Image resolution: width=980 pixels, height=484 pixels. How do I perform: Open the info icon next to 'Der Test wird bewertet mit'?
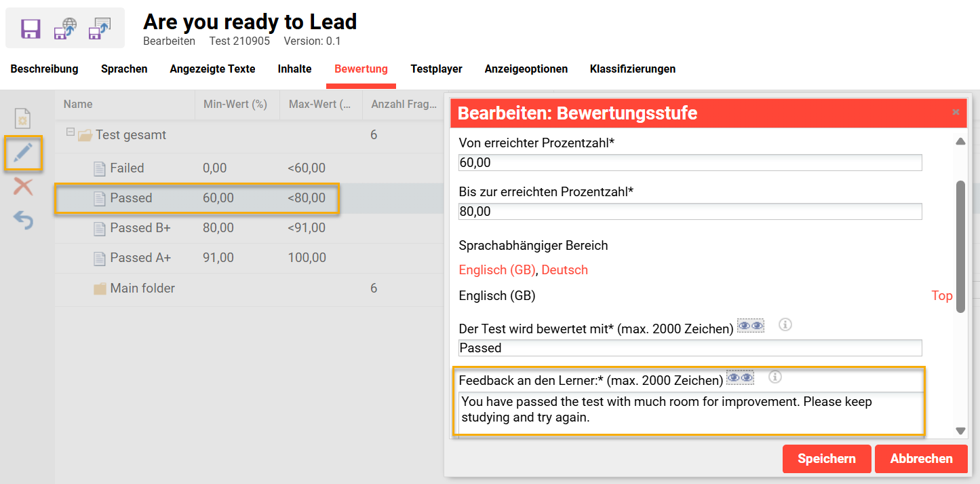(x=785, y=324)
